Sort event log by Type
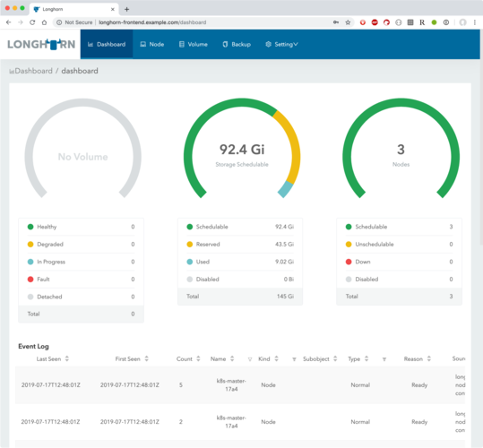The image size is (483, 448). point(367,358)
